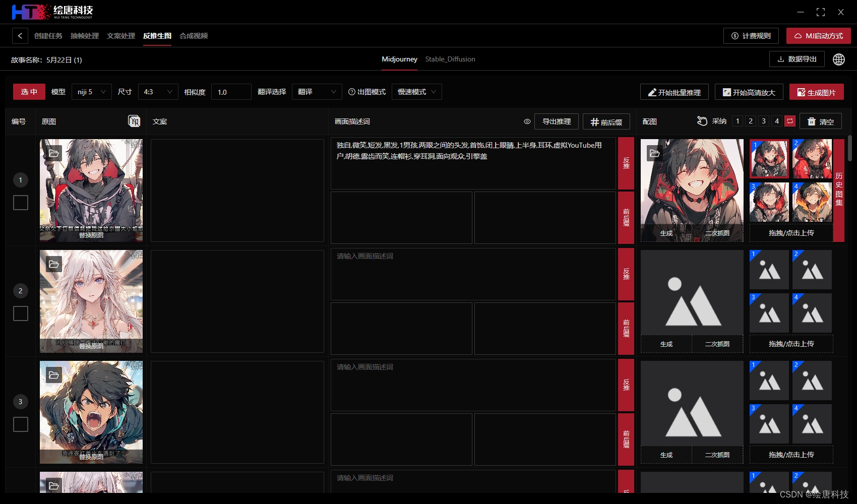Open the 慢速模式 mode dropdown
857x504 pixels.
(417, 92)
